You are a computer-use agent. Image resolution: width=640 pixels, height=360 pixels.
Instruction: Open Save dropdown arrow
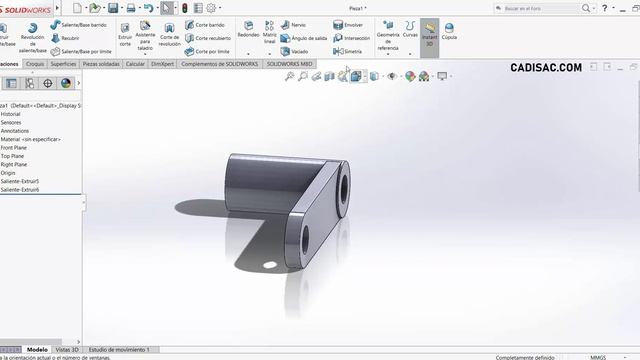122,8
